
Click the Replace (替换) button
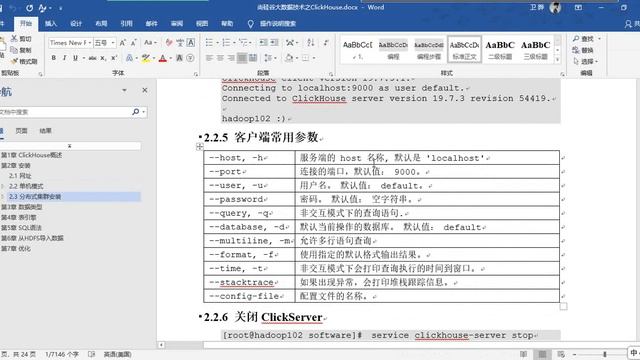click(x=583, y=50)
